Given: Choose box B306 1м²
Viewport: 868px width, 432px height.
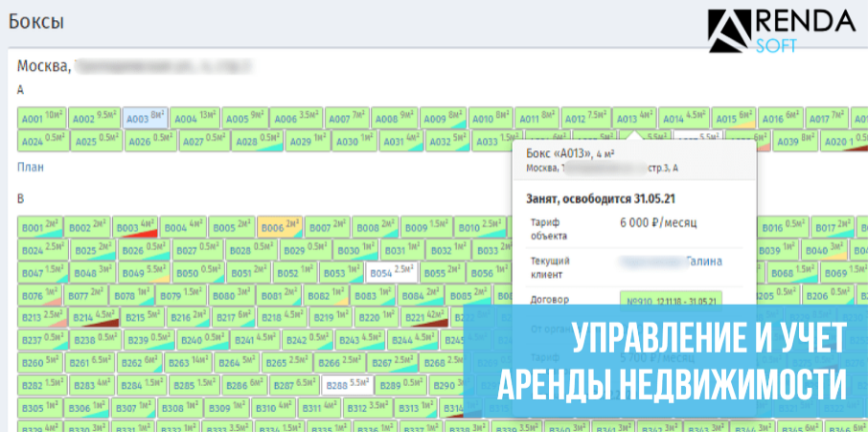Looking at the screenshot, I should tap(87, 409).
